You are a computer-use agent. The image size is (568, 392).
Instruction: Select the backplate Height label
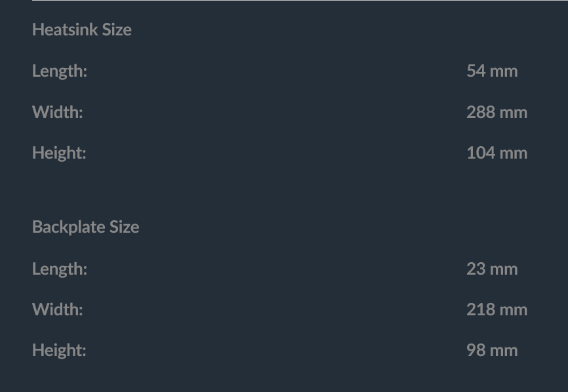[59, 351]
